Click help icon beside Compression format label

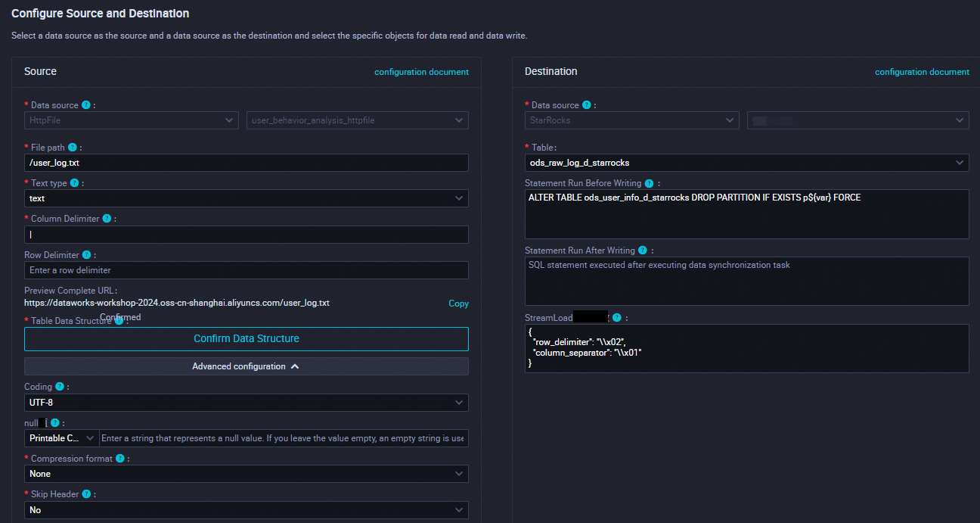pos(120,459)
